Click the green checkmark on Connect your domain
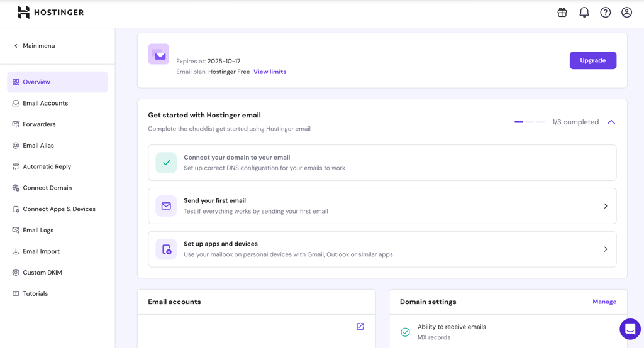Viewport: 644px width, 348px height. [166, 163]
